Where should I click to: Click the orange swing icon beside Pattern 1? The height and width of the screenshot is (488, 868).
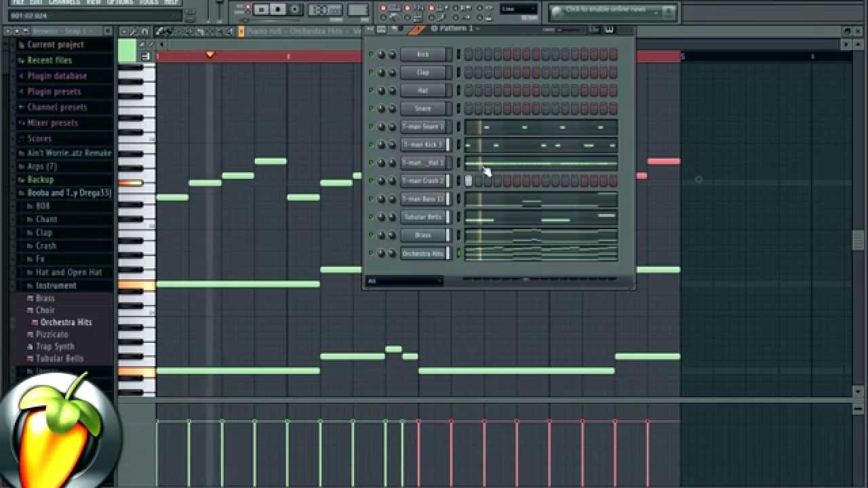(x=417, y=29)
